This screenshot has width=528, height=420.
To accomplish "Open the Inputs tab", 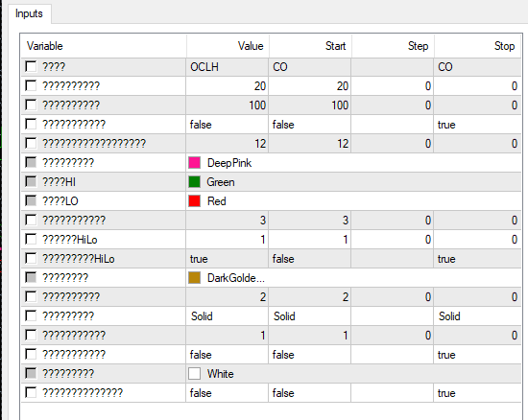I will [x=29, y=13].
